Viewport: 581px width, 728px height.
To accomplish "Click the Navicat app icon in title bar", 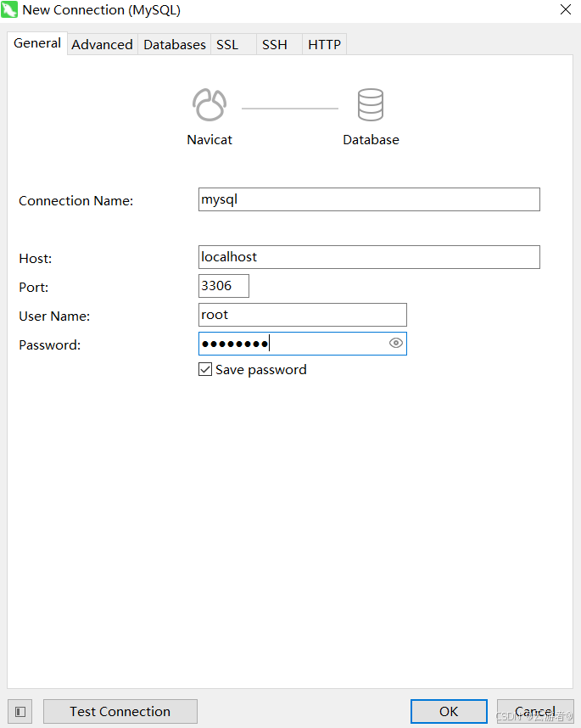I will (9, 9).
